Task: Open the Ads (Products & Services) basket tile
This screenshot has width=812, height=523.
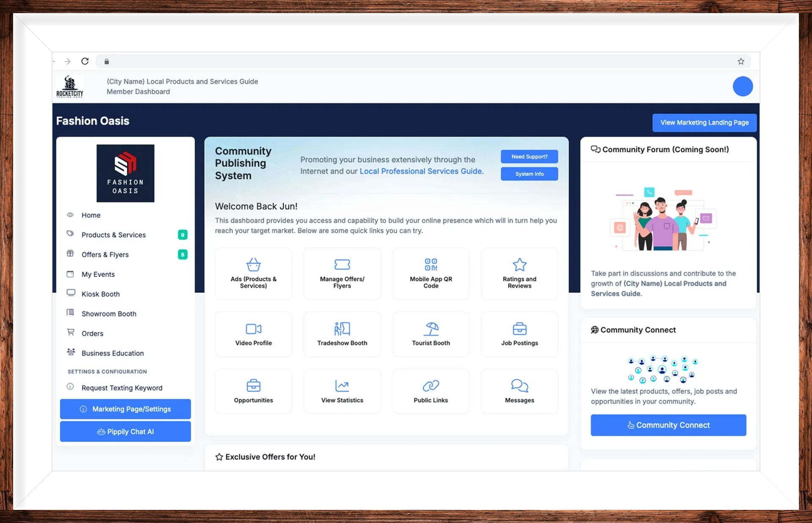Action: coord(253,273)
